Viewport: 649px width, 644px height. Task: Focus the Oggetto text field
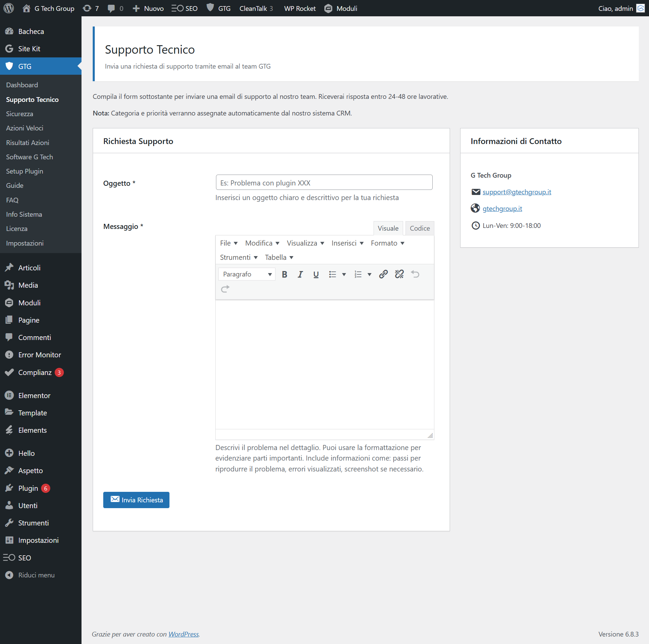[x=324, y=183]
